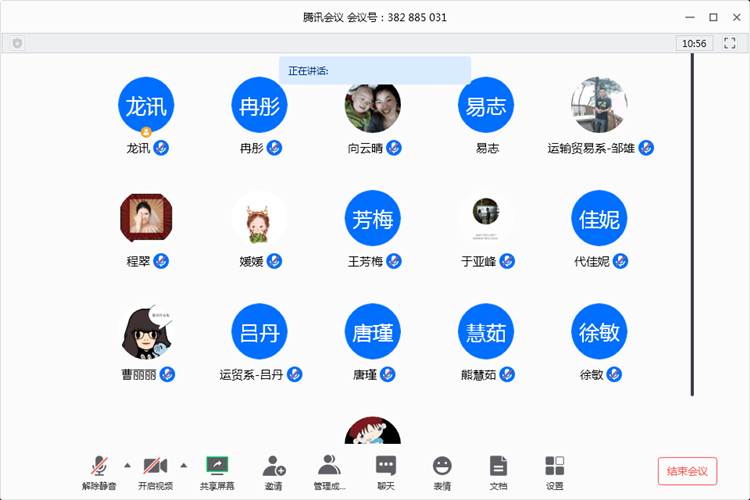The width and height of the screenshot is (750, 500).
Task: Turn on camera with 开启视频
Action: [x=155, y=471]
